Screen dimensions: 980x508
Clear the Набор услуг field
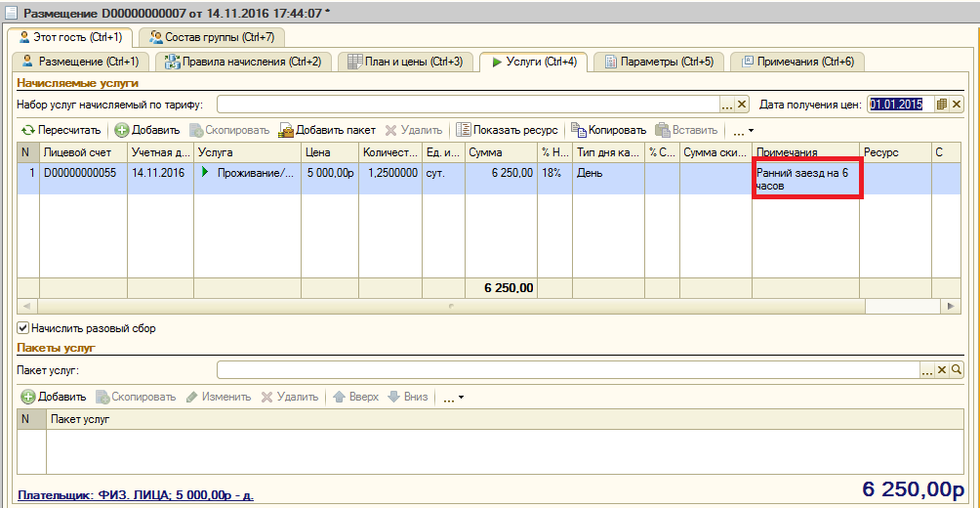coord(742,105)
